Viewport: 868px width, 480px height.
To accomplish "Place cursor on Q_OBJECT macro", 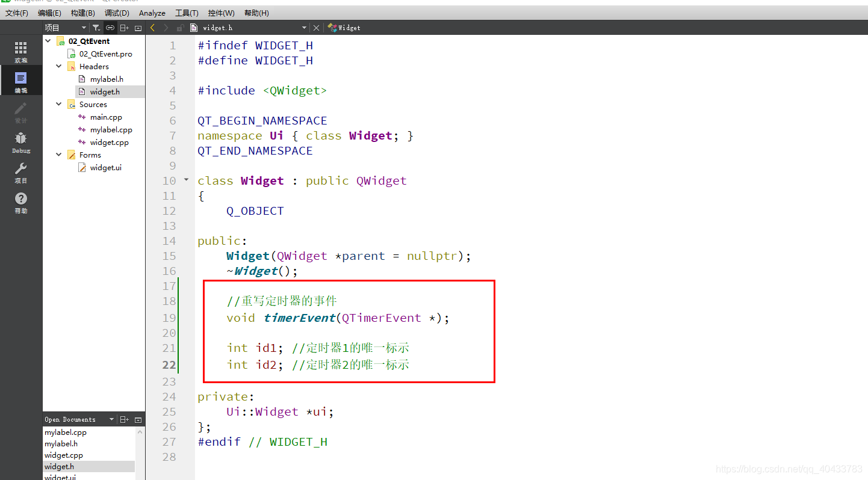I will point(255,211).
